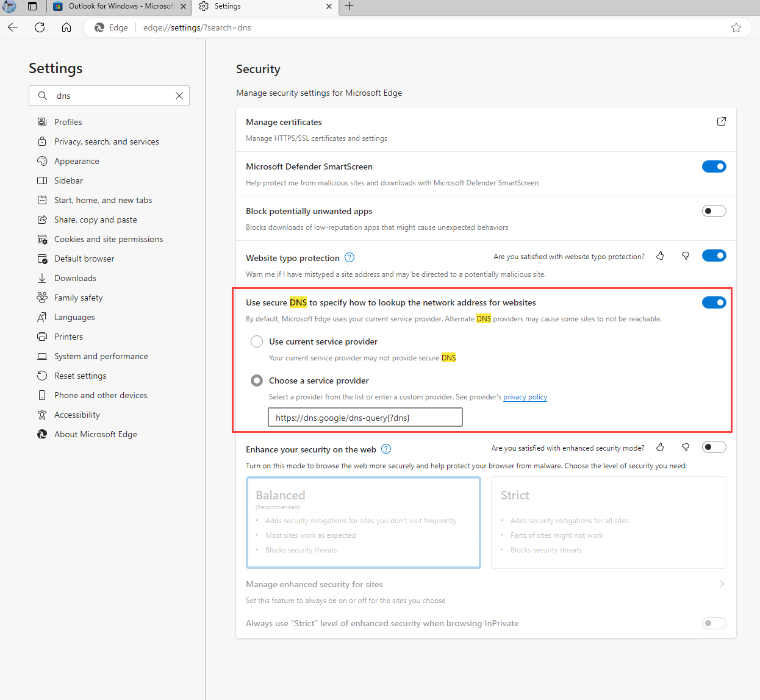Open Privacy, search, and services settings
Viewport: 760px width, 700px height.
click(107, 141)
